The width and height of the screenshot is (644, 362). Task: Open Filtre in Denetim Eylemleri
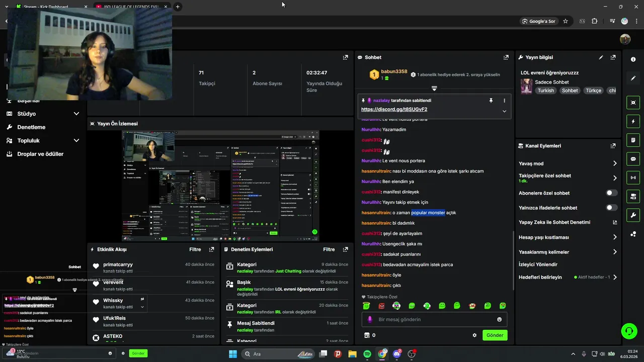(329, 249)
